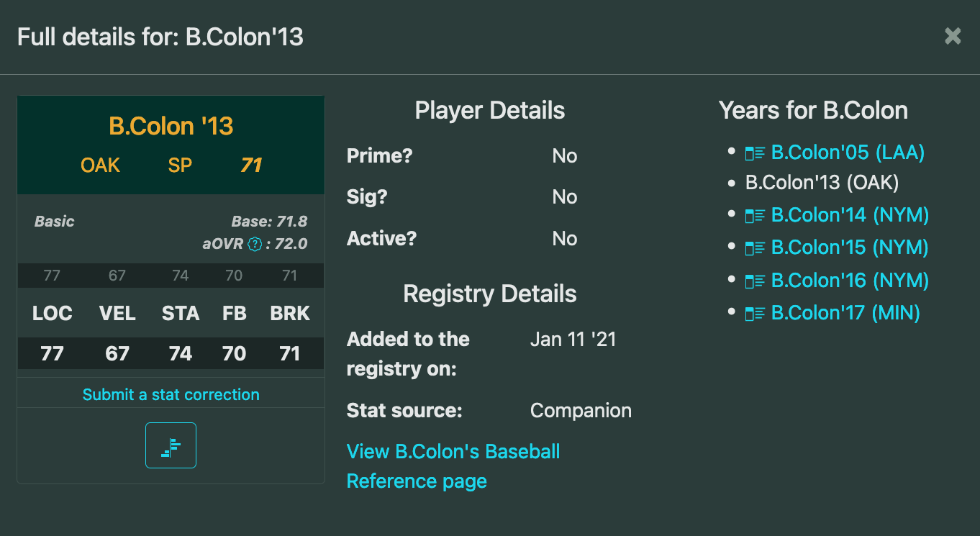This screenshot has height=536, width=980.
Task: Click the card icon beside B.Colon'14 (NYM)
Action: [x=755, y=216]
